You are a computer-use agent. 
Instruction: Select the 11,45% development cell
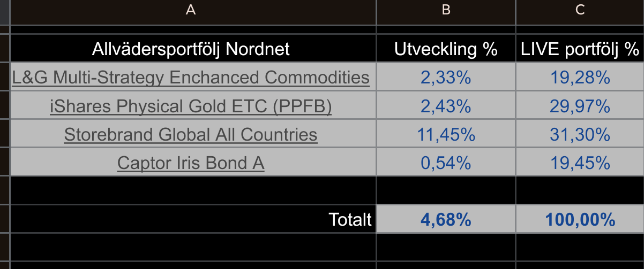pos(446,134)
